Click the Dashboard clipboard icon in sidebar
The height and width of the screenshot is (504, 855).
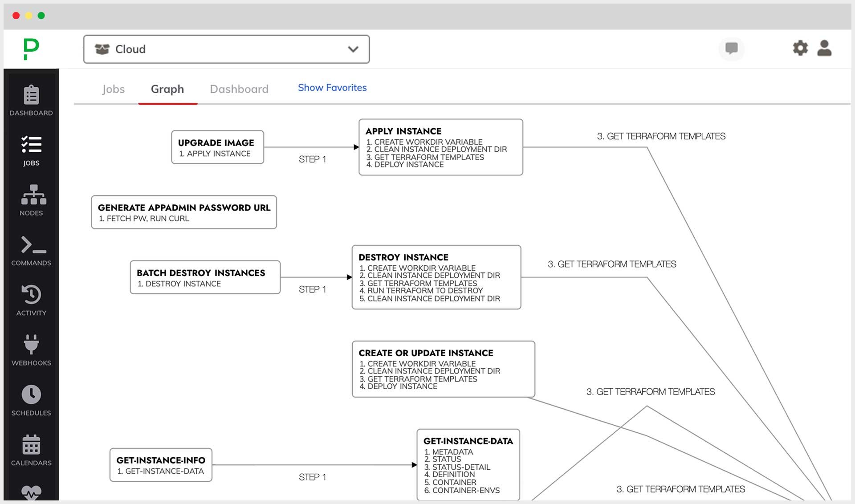click(x=31, y=95)
